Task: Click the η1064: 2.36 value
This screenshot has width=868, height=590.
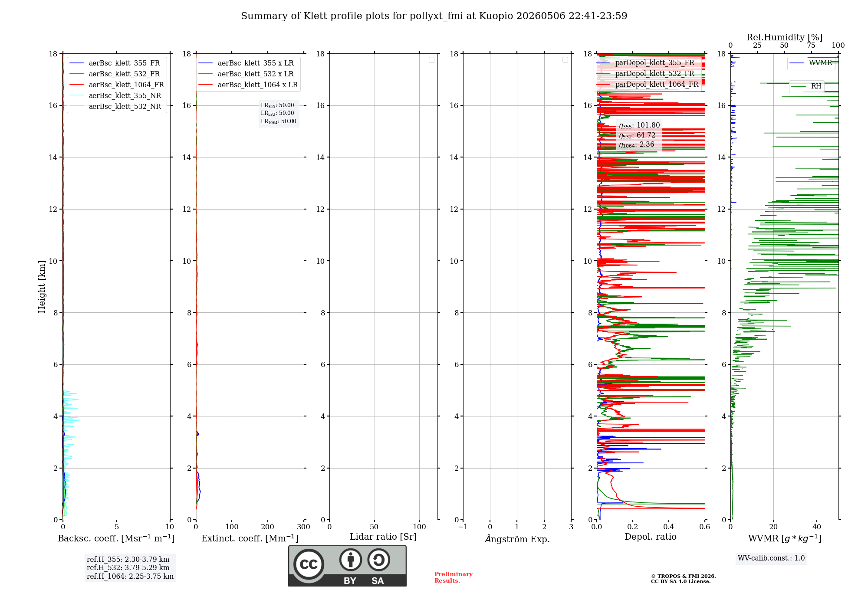Action: click(x=637, y=144)
